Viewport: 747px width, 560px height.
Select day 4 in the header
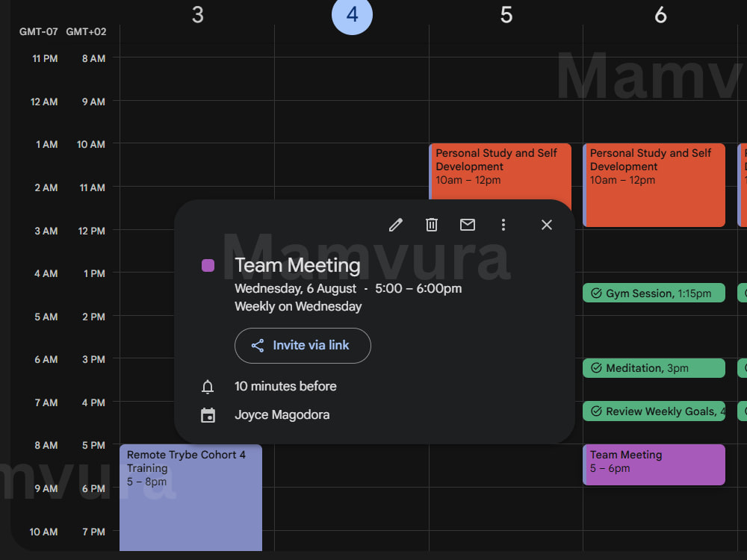pyautogui.click(x=352, y=15)
